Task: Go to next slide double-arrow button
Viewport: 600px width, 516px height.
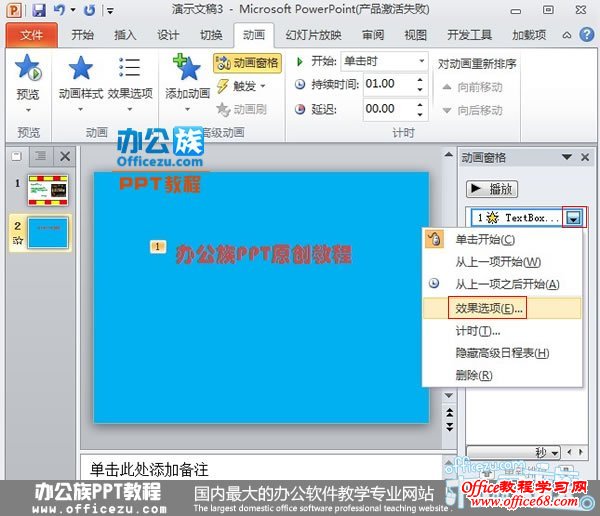Action: [x=450, y=426]
